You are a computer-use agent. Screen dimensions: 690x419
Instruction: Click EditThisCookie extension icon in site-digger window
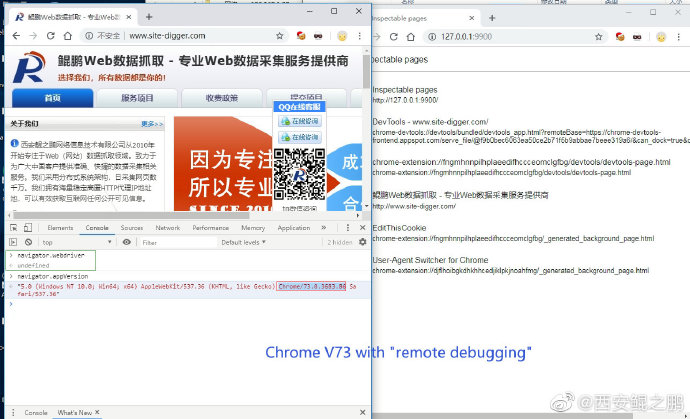click(301, 36)
